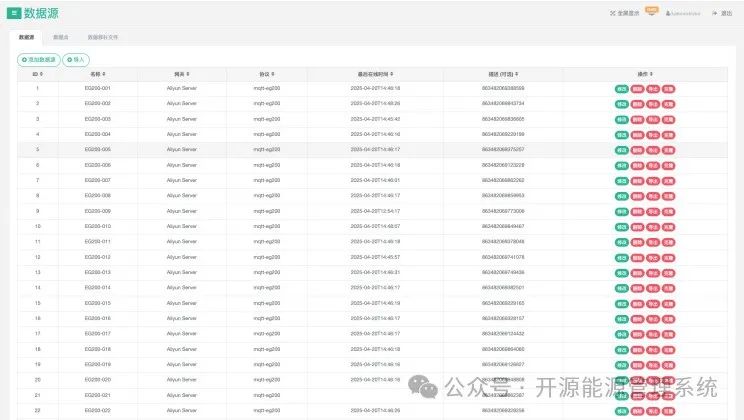Click Aliyun Server gateway in row 3
This screenshot has height=420, width=744.
tap(182, 119)
